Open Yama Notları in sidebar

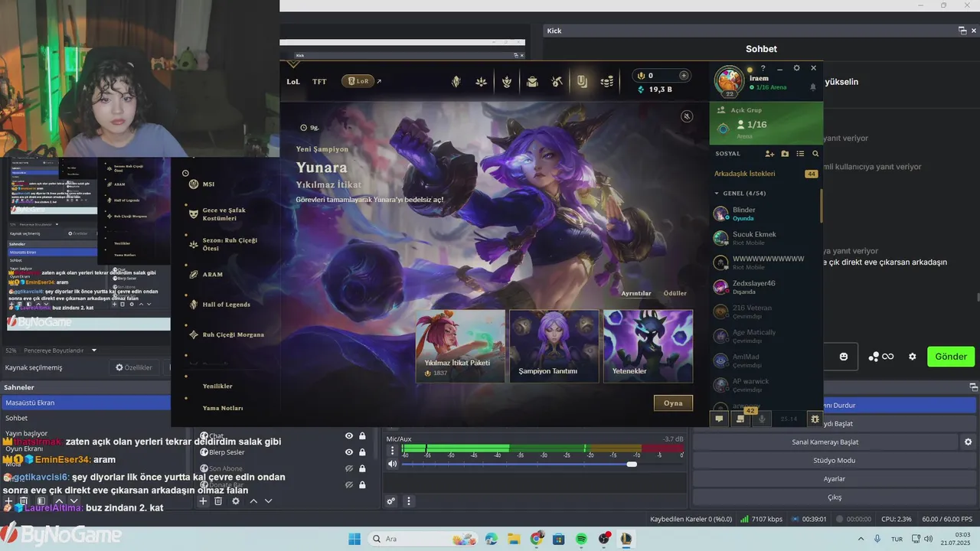(x=223, y=408)
